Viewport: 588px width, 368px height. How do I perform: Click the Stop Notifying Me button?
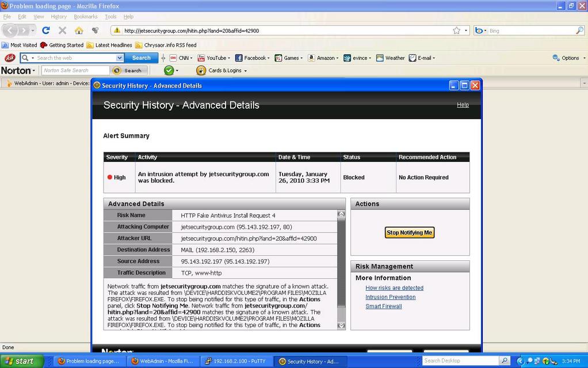pos(409,233)
